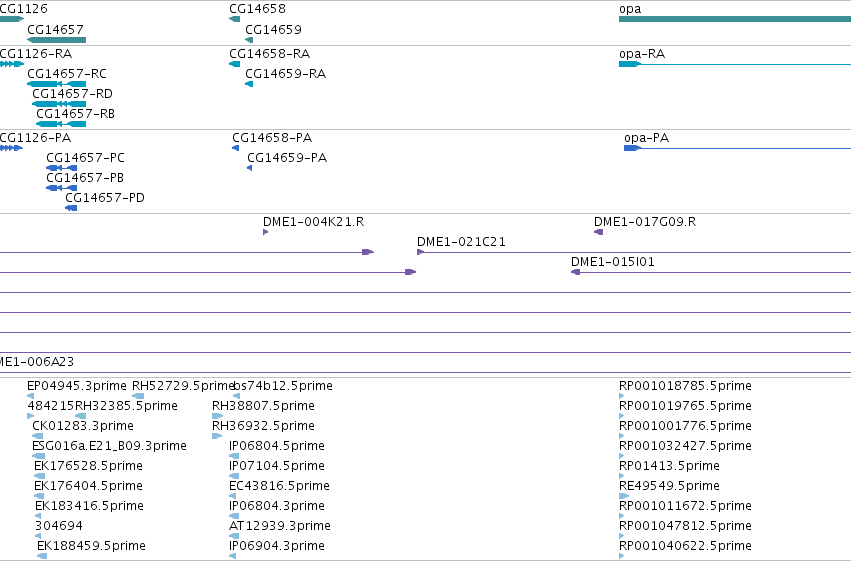Click the opa-RA transcript label

click(642, 54)
